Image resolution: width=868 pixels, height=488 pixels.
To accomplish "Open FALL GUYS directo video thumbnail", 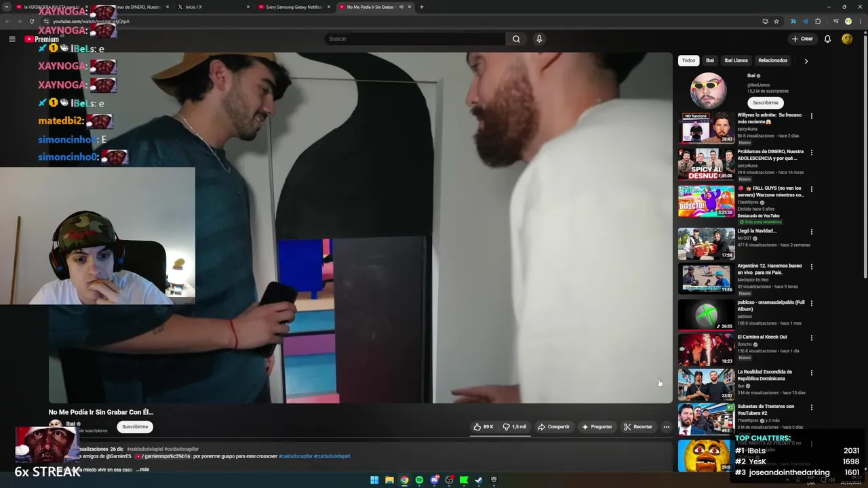I will 706,201.
